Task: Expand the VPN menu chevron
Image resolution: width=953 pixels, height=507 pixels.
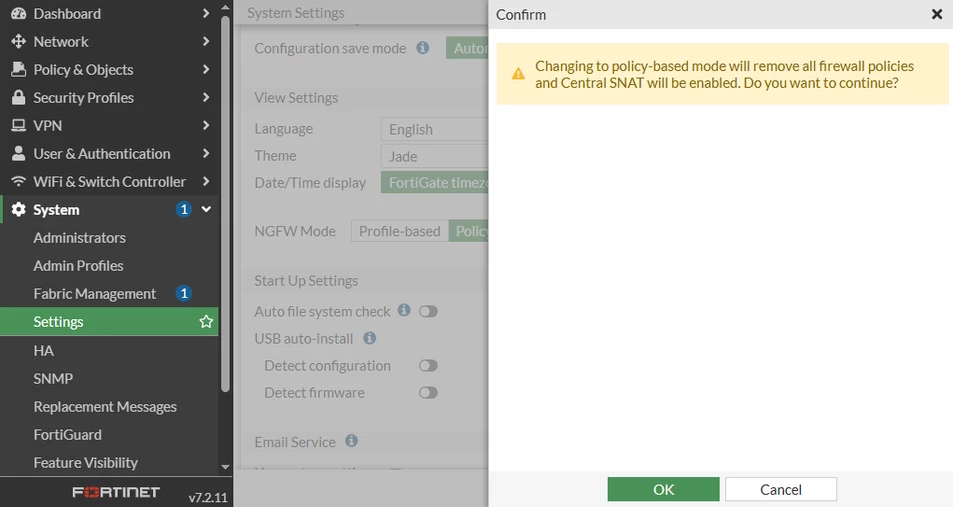Action: pos(206,125)
